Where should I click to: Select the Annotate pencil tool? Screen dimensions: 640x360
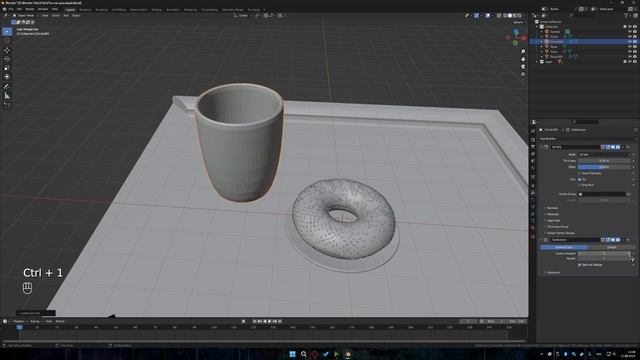pos(7,87)
